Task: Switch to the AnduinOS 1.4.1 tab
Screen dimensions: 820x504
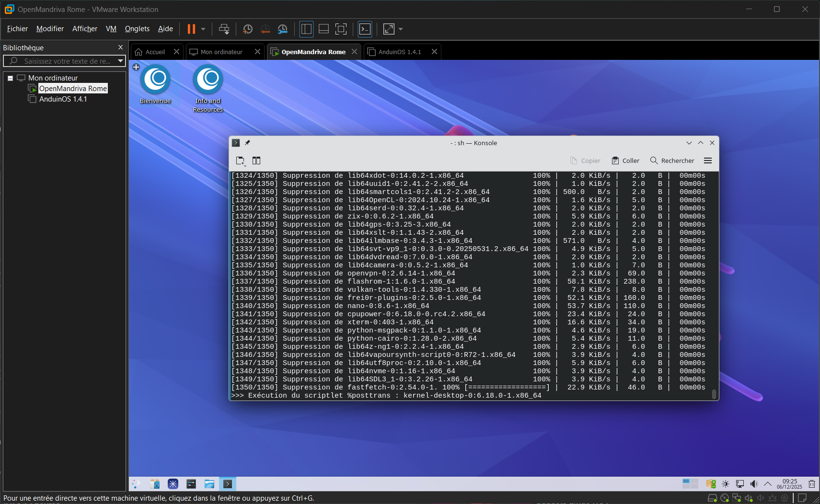Action: tap(399, 52)
